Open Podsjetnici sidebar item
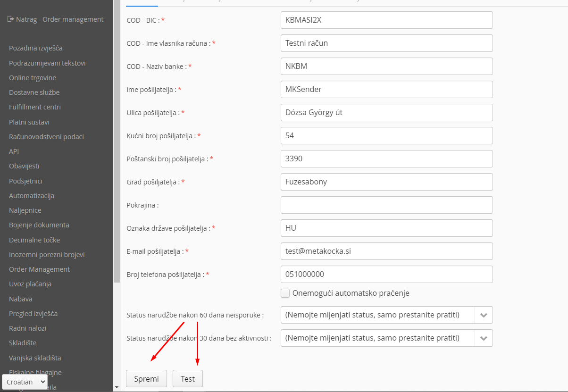 pyautogui.click(x=25, y=181)
